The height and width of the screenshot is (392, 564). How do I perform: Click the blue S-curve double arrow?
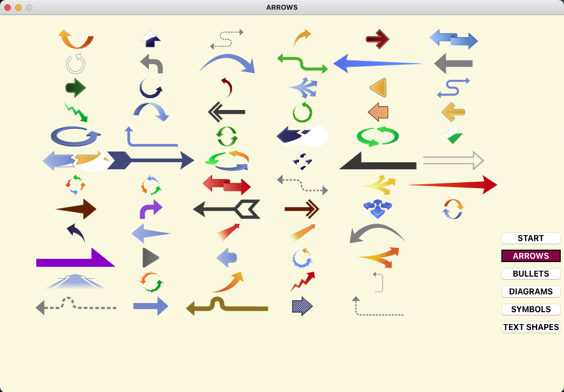tap(453, 88)
